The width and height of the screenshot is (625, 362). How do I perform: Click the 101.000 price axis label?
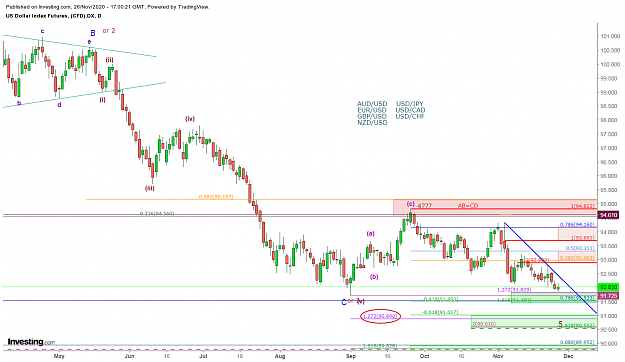click(610, 37)
